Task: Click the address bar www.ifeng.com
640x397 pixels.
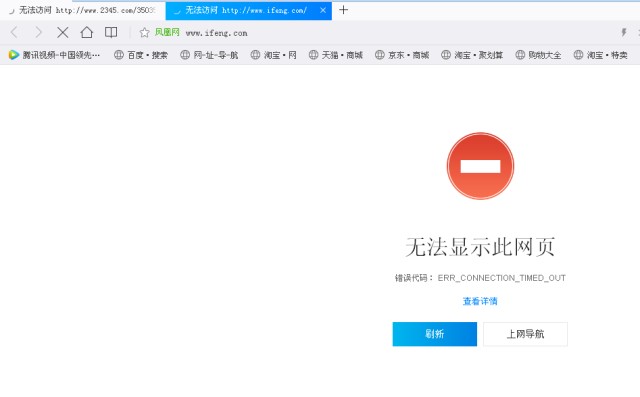Action: 216,33
